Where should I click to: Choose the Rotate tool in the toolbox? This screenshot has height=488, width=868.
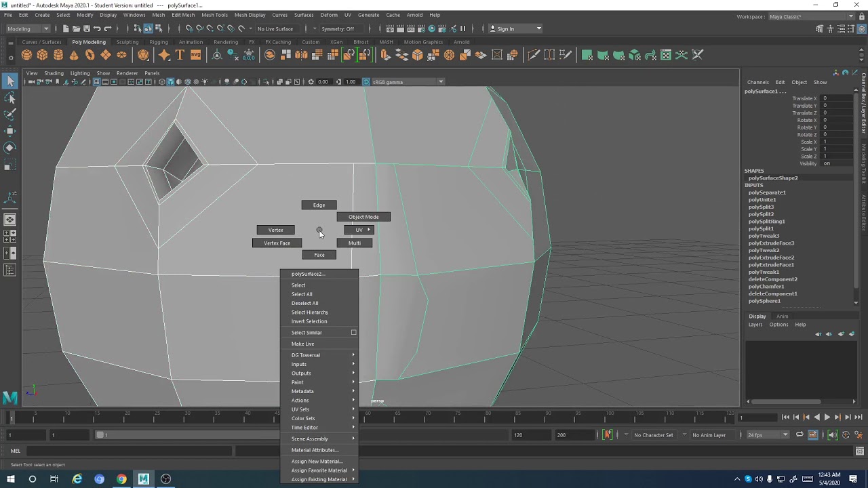point(10,148)
